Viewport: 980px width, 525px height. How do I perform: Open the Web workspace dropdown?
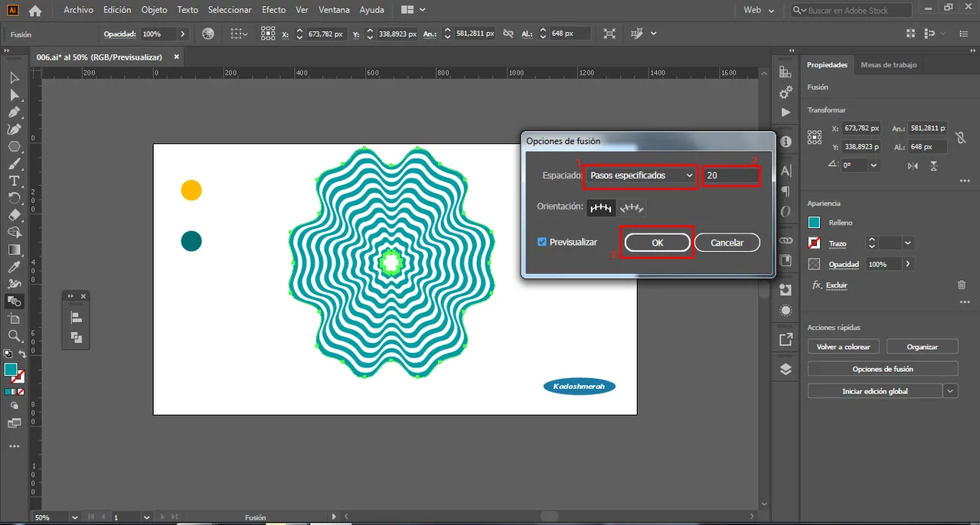click(x=759, y=10)
